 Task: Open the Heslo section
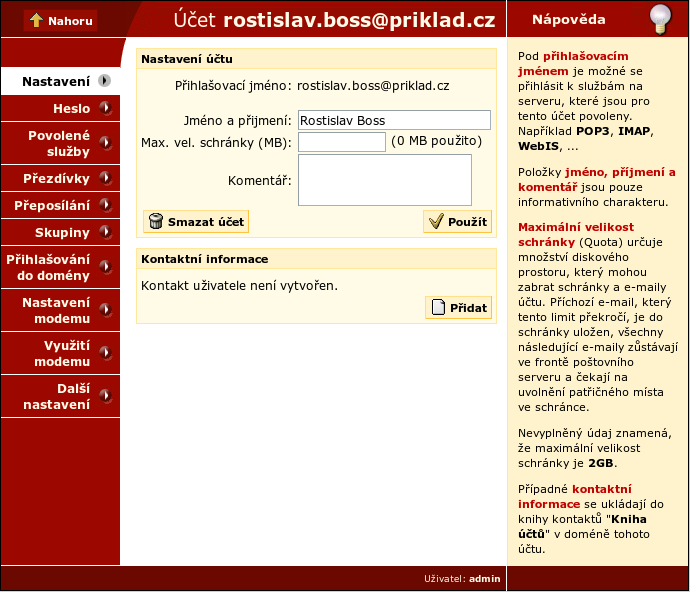pyautogui.click(x=60, y=108)
